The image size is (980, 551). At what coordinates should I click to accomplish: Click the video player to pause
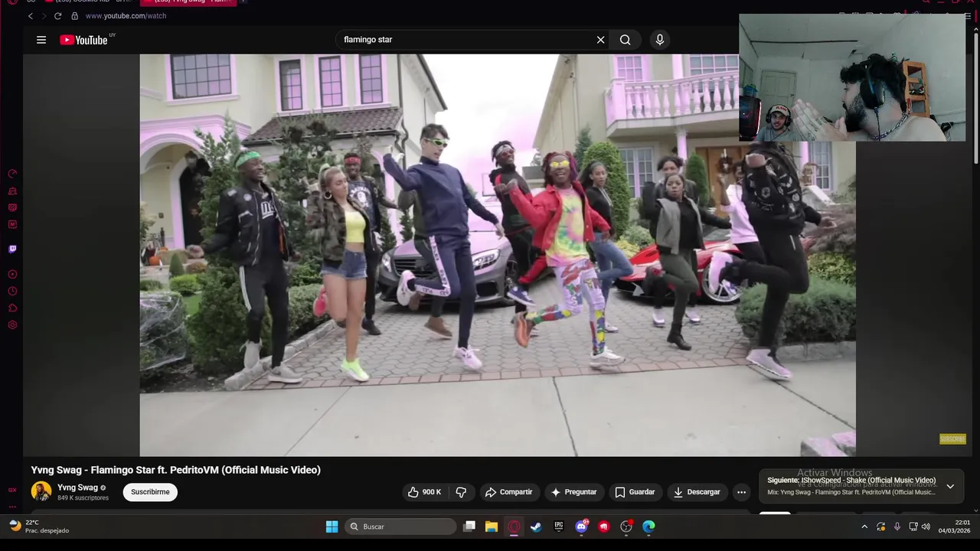click(498, 255)
